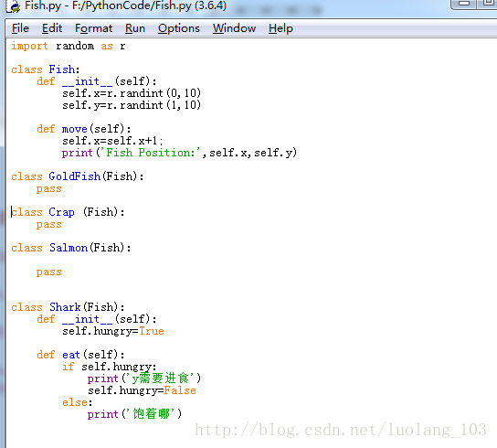Click the 'else:' line
This screenshot has width=497, height=448.
tap(77, 402)
